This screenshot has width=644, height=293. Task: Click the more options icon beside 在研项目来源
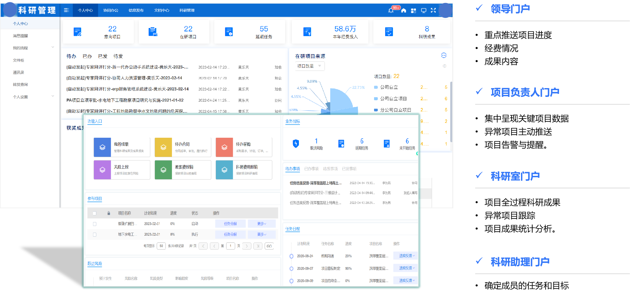(x=444, y=55)
